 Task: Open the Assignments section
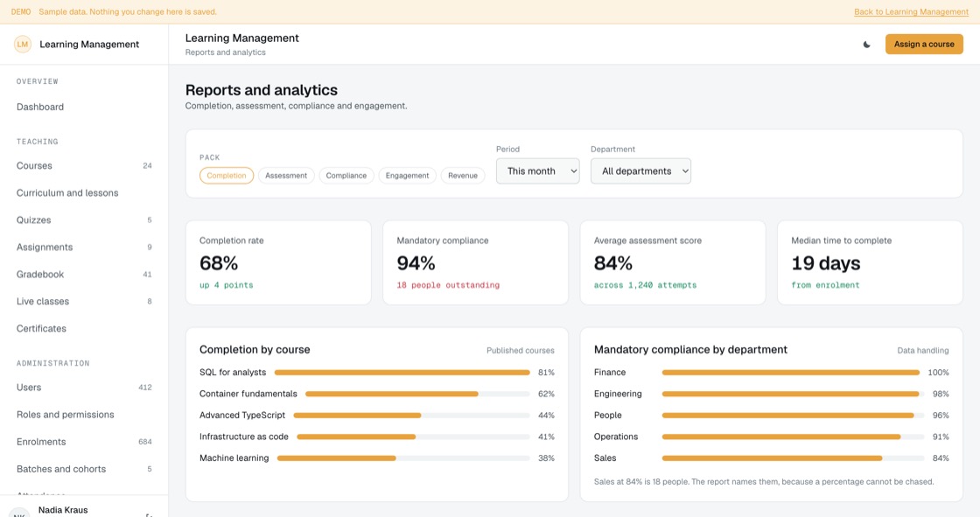click(x=84, y=247)
